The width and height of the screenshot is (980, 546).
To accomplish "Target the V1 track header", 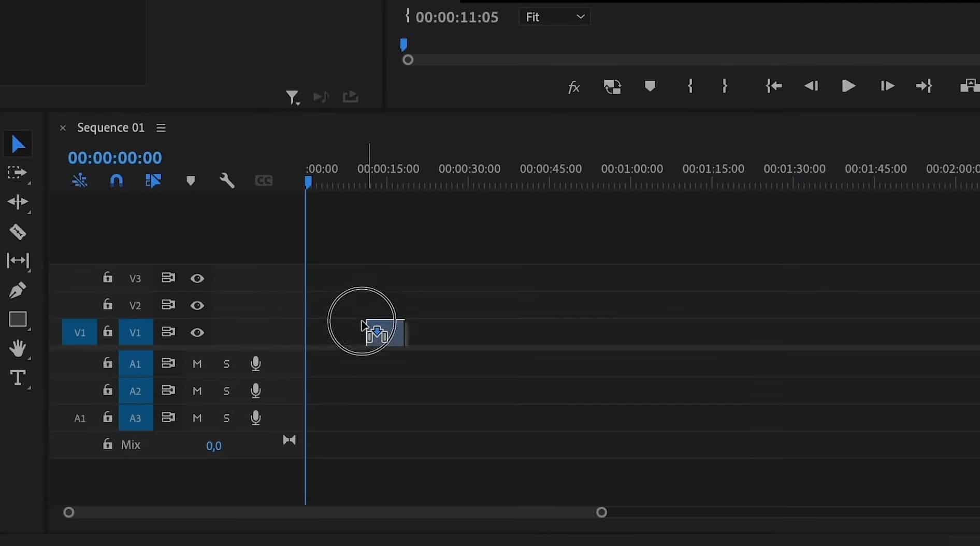I will click(136, 332).
